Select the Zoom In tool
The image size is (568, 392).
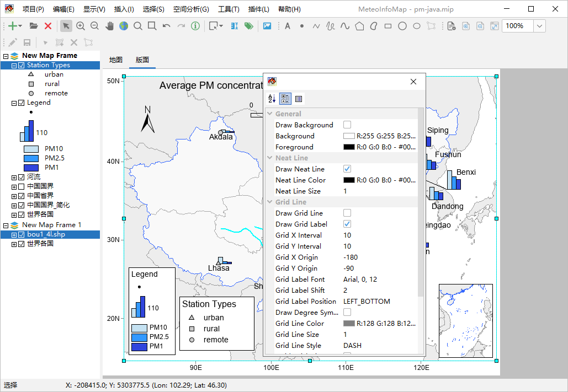pyautogui.click(x=81, y=26)
